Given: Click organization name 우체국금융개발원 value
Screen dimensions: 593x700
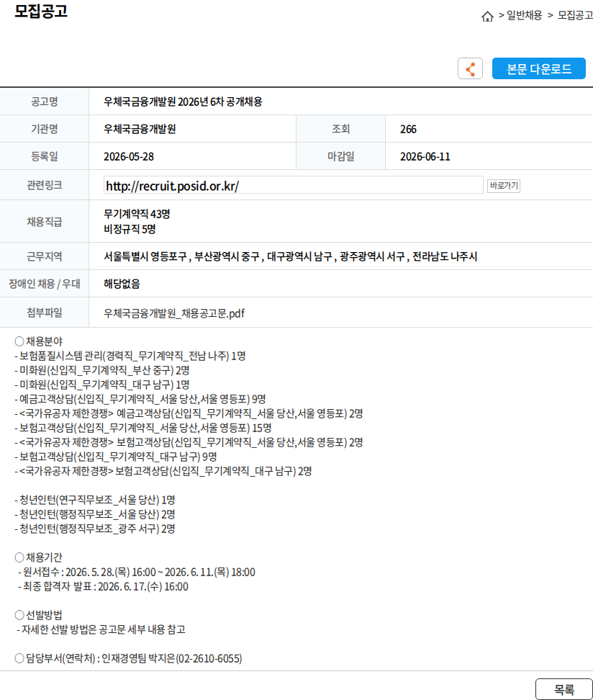Looking at the screenshot, I should pos(140,130).
